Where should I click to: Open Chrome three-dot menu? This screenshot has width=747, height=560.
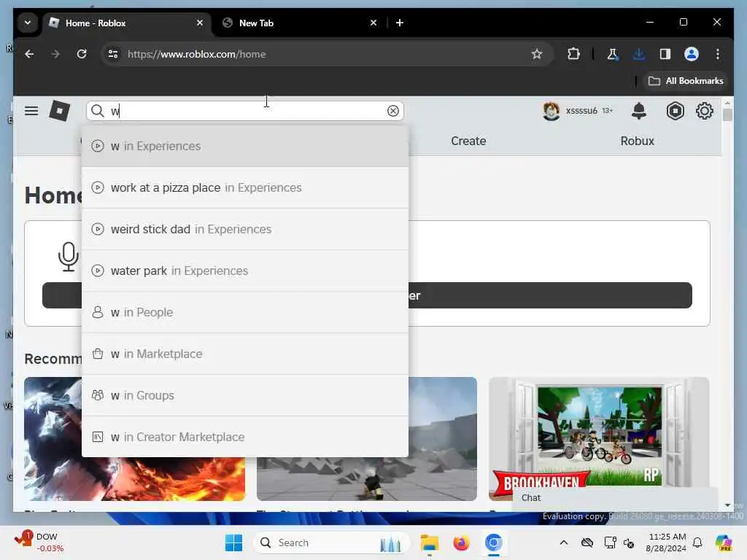click(718, 54)
